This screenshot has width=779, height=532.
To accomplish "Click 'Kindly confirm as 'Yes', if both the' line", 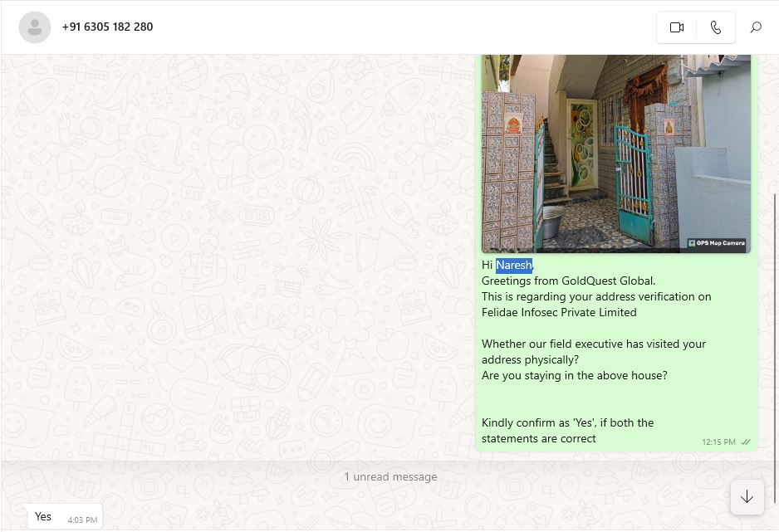I will [x=567, y=422].
